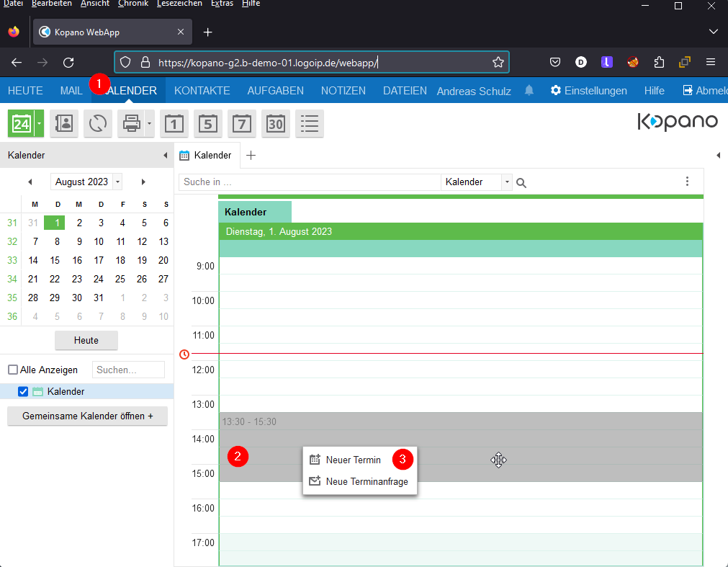The width and height of the screenshot is (728, 567).
Task: Open the three-dot more options menu
Action: [687, 182]
